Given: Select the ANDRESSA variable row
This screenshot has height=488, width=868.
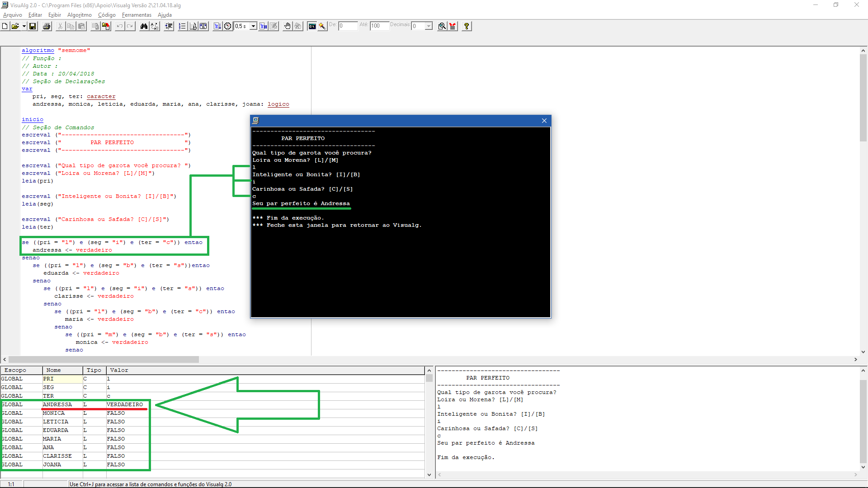Looking at the screenshot, I should 212,404.
